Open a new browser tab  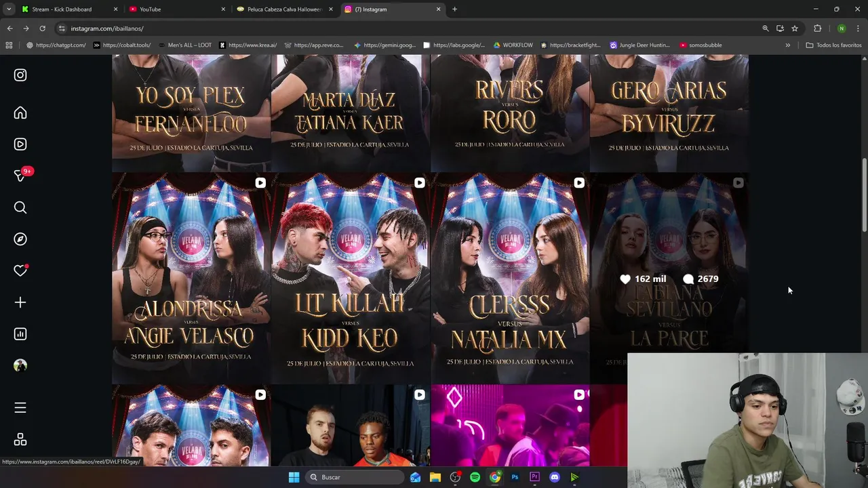pyautogui.click(x=454, y=9)
